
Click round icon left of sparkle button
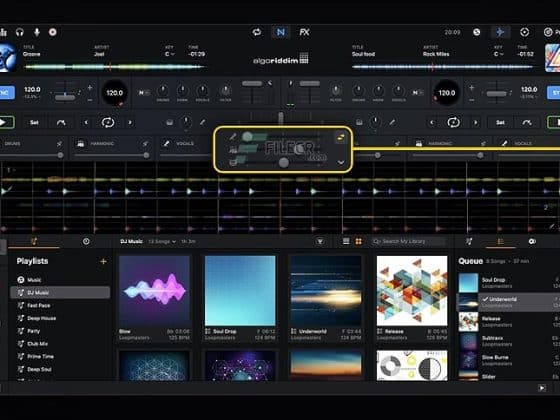[x=476, y=32]
